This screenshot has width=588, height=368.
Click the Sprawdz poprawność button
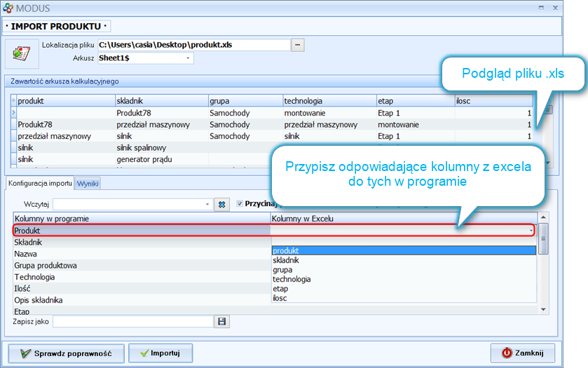tap(67, 353)
